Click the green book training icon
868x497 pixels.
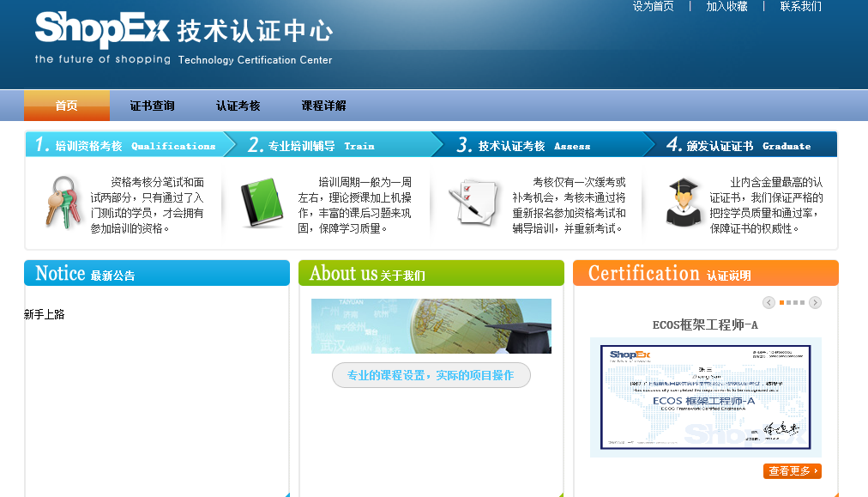coord(261,203)
